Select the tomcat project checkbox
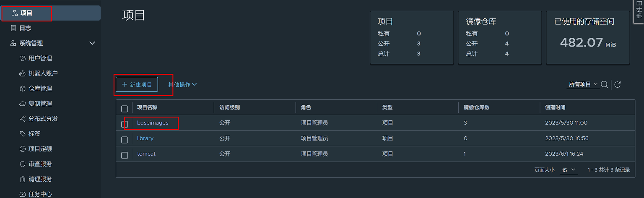Viewport: 644px width, 198px height. [x=125, y=155]
